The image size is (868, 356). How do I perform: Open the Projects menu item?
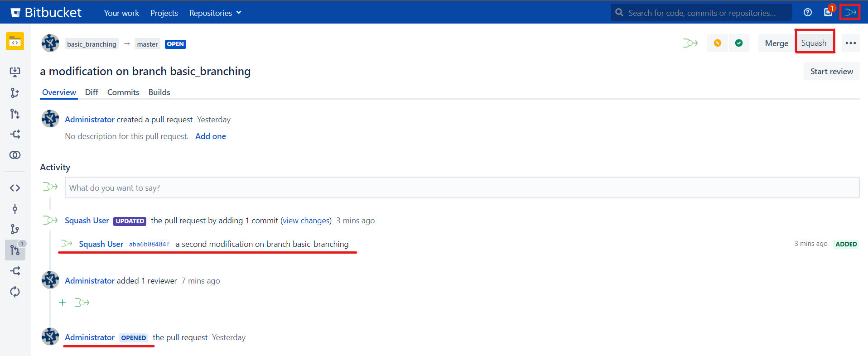click(x=164, y=13)
